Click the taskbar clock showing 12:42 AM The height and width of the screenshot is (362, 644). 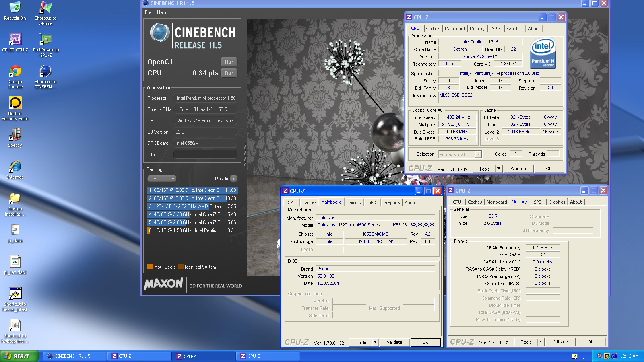pyautogui.click(x=629, y=356)
